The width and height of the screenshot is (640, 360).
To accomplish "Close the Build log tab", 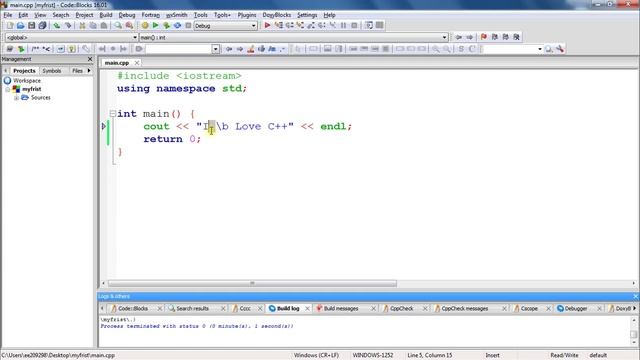I will click(x=307, y=309).
